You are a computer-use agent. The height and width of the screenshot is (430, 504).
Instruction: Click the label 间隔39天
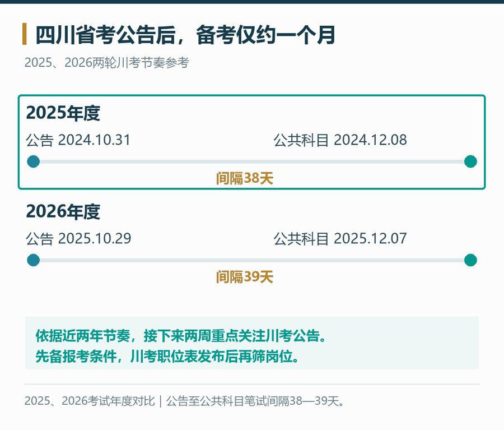pyautogui.click(x=245, y=277)
